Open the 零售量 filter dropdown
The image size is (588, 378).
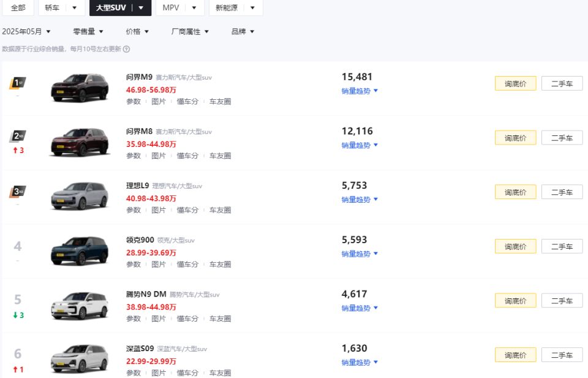88,31
